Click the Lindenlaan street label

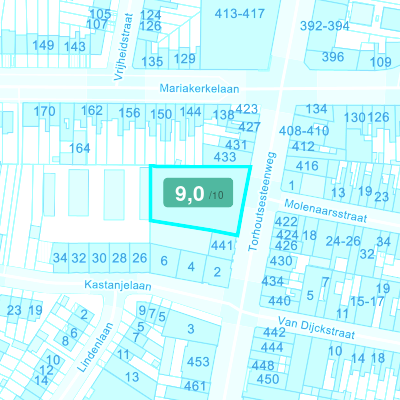click(95, 347)
